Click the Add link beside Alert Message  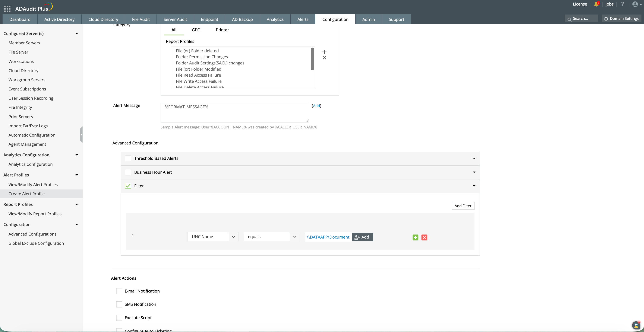[316, 106]
